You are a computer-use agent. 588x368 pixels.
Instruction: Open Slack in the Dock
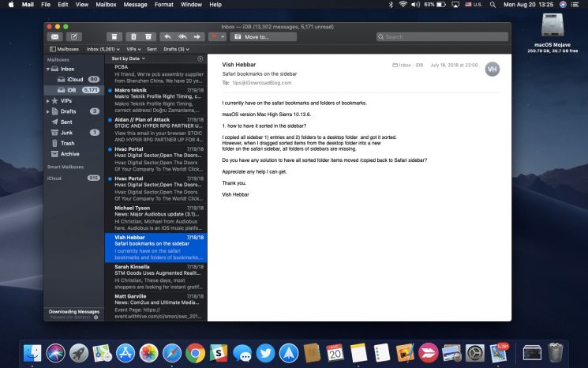click(x=219, y=353)
